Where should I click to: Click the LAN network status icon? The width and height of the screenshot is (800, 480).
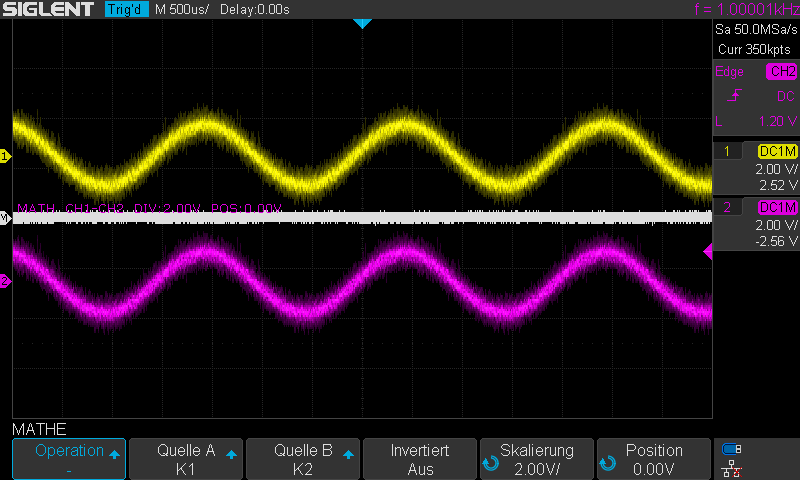(x=732, y=468)
